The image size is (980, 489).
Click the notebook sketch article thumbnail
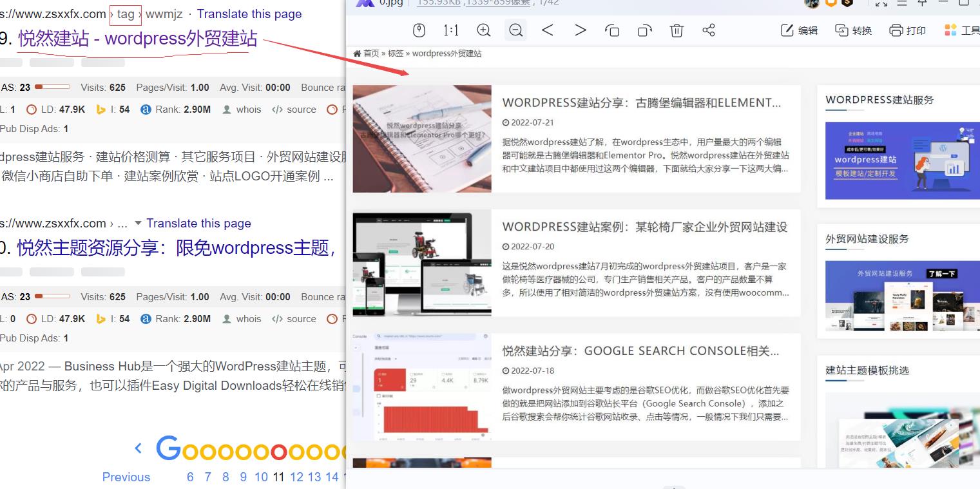point(422,139)
